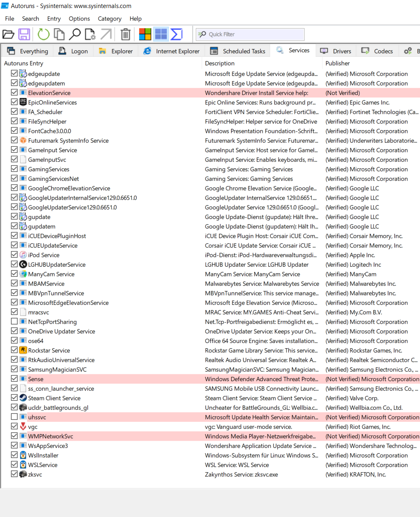Click the Find magnifier icon
420x517 pixels.
[x=75, y=35]
